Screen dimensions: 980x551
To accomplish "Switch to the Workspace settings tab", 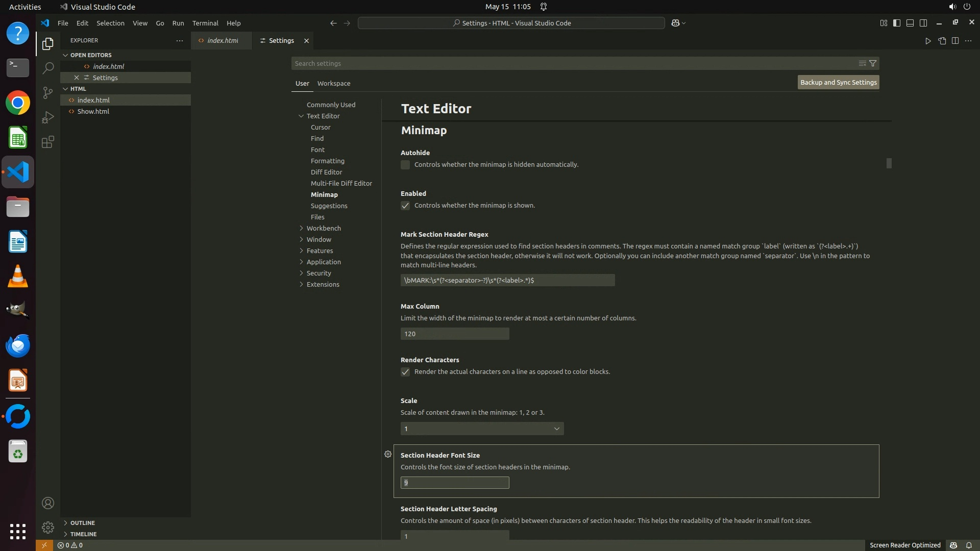I will 333,83.
